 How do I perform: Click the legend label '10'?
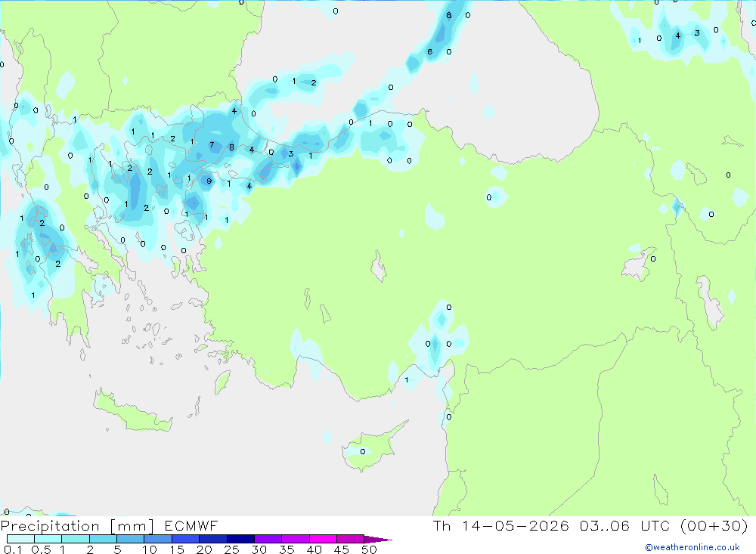click(x=150, y=549)
